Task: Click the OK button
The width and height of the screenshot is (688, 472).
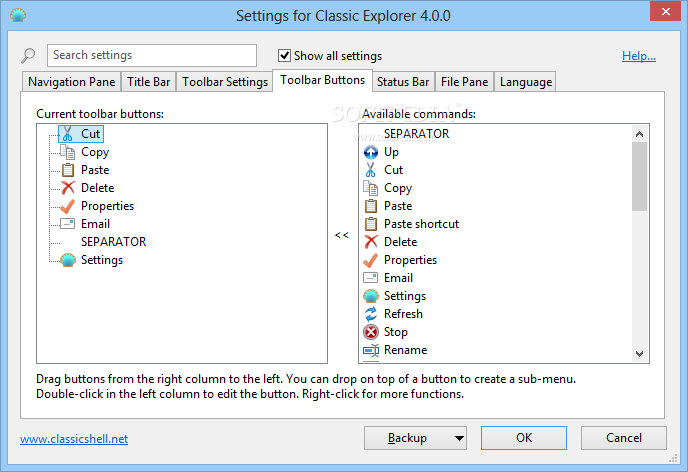Action: click(523, 438)
